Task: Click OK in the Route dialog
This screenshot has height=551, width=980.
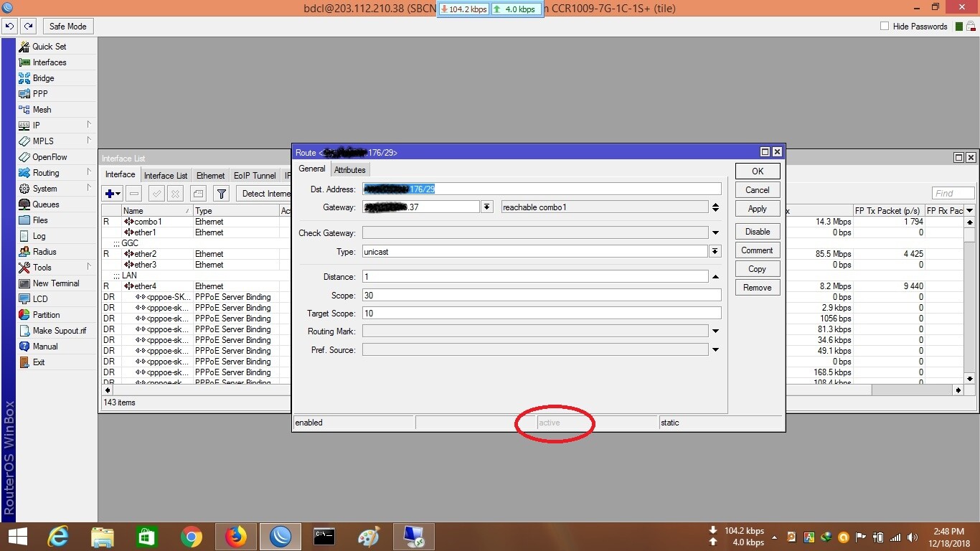Action: 758,171
